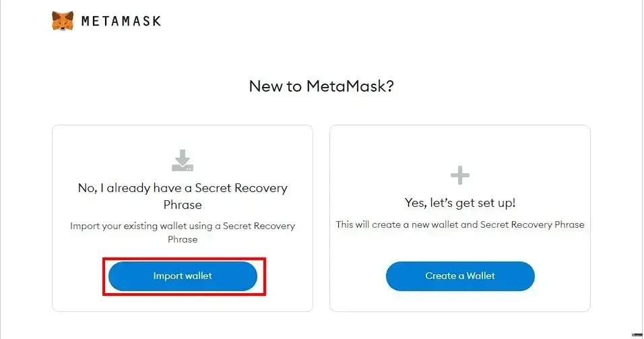Click the "No, I already have a Secret Recovery" heading line
644x339 pixels.
183,188
